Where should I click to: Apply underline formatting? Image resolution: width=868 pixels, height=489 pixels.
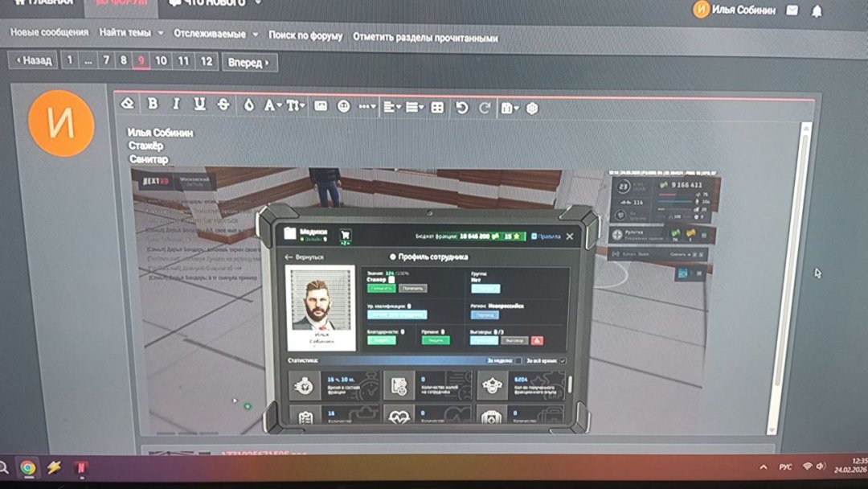199,105
